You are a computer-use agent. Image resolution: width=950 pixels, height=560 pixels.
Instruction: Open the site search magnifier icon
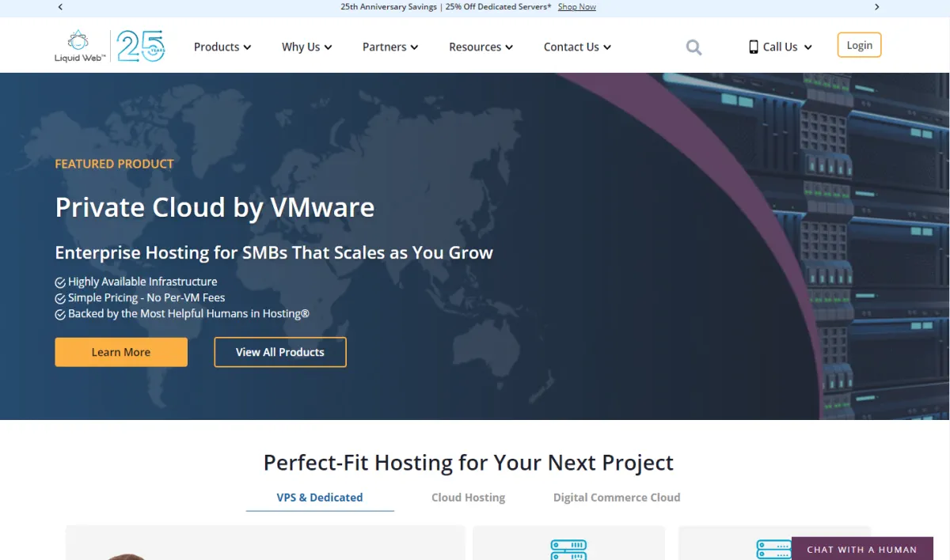click(693, 47)
